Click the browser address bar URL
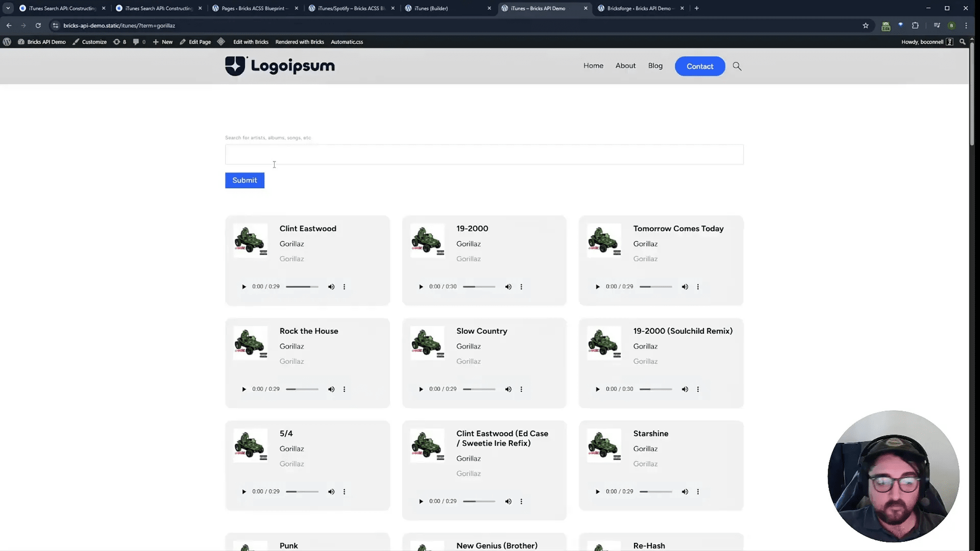The width and height of the screenshot is (980, 551). tap(119, 26)
